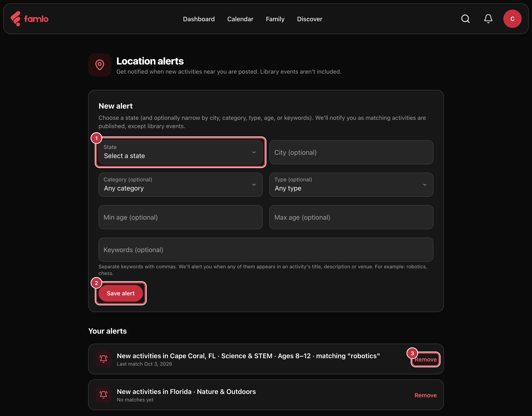This screenshot has height=416, width=532.
Task: Focus the Min age (optional) field
Action: [x=181, y=217]
